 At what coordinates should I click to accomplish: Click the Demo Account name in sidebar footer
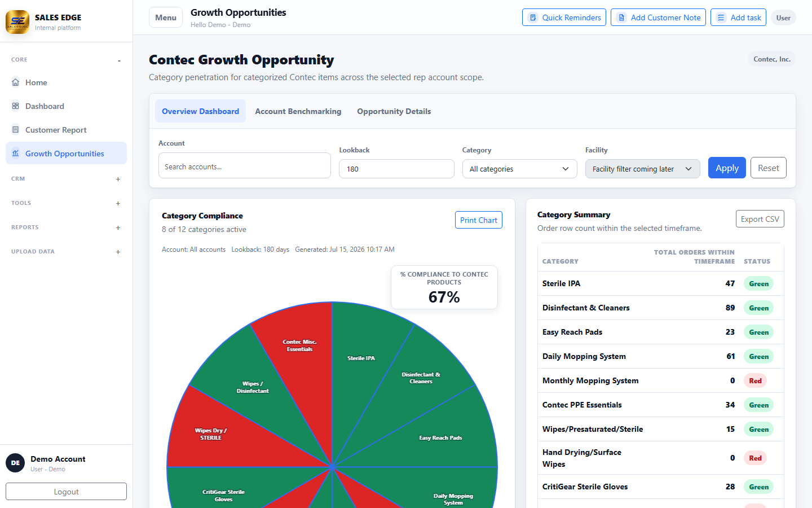(x=58, y=459)
